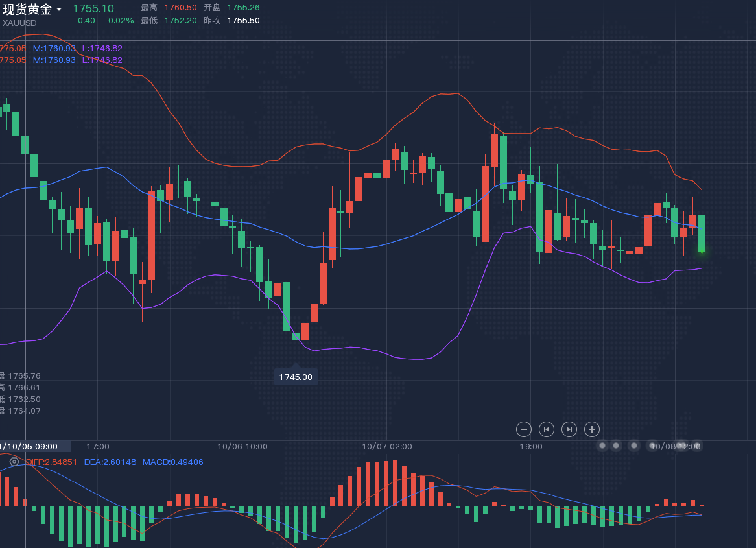
Task: Click the 1745.00 lowest price callout
Action: pos(296,377)
